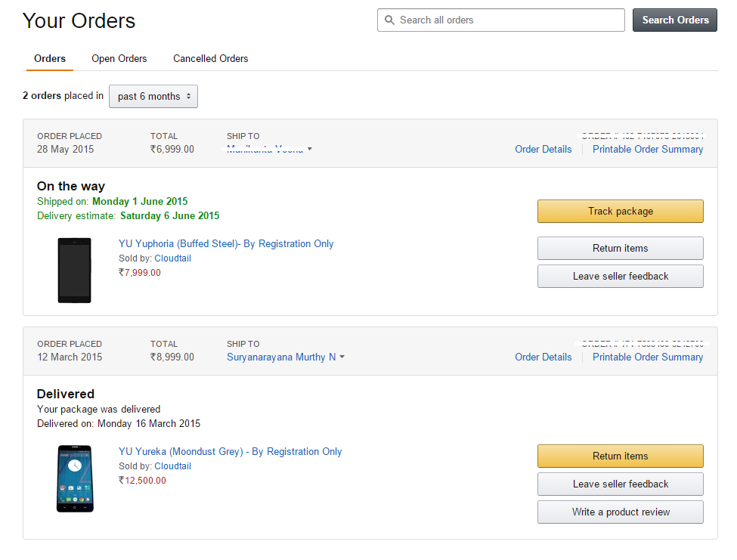
Task: Switch to the Open Orders tab
Action: coord(119,59)
